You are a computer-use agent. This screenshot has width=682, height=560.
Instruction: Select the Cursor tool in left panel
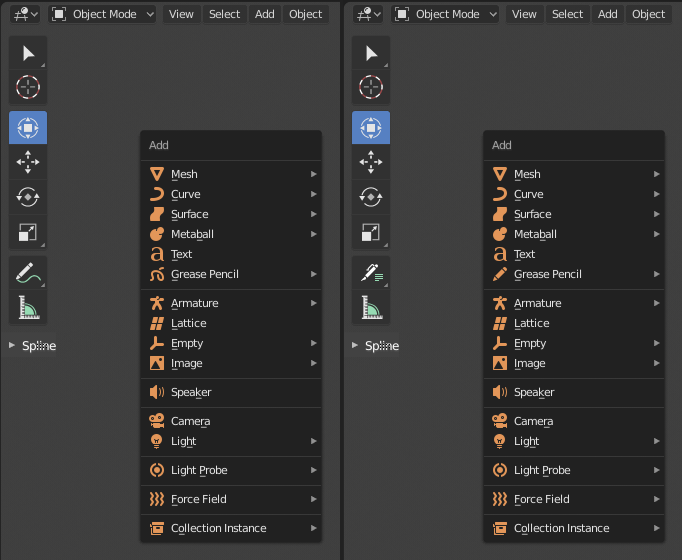point(28,87)
